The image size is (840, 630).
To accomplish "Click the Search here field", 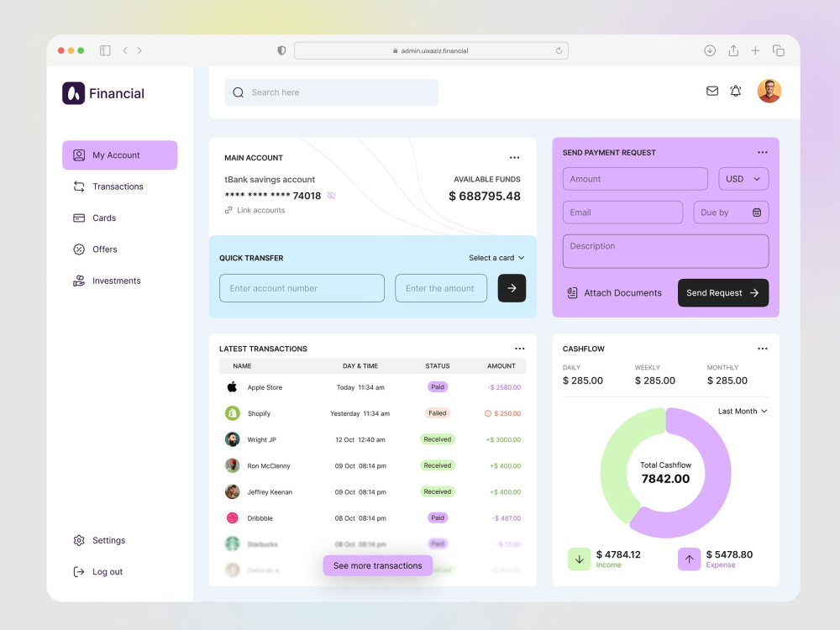I will [331, 92].
